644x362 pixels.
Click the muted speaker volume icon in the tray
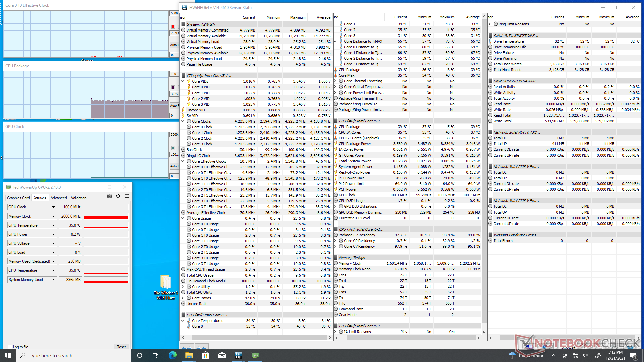tap(586, 356)
